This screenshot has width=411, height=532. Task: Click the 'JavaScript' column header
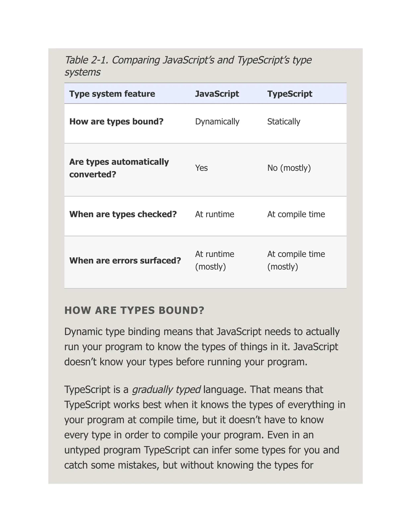[x=217, y=94]
